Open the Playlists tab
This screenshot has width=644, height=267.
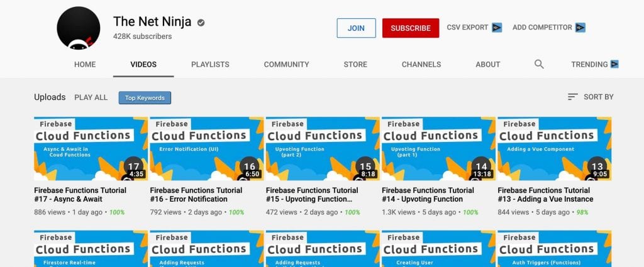click(x=210, y=64)
